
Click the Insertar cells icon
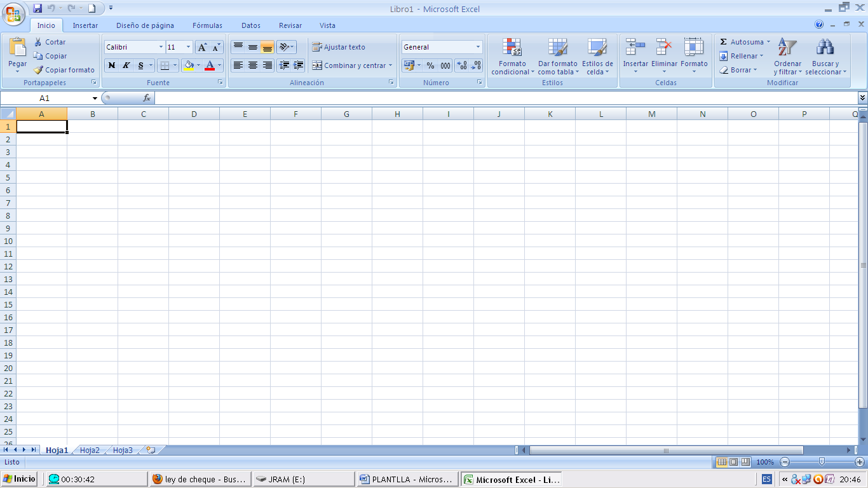tap(635, 47)
